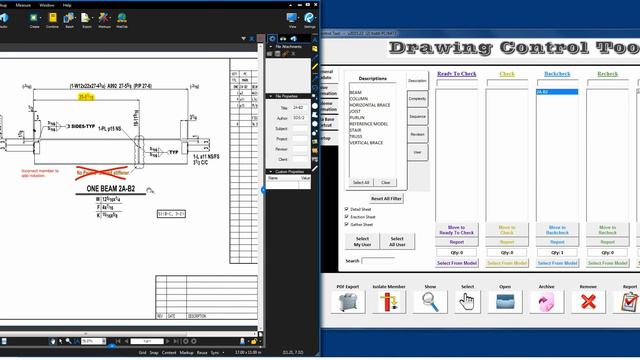The image size is (640, 360).
Task: Click the Select My User button
Action: click(x=362, y=241)
